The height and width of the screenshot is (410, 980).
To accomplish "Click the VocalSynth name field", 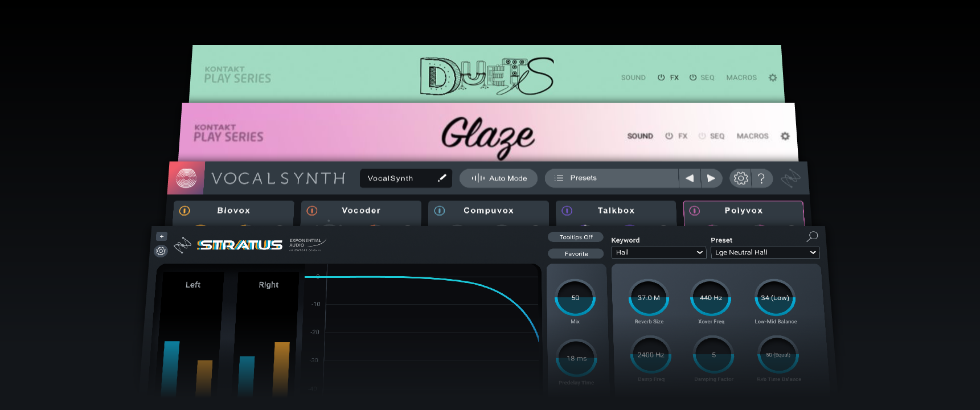I will (406, 178).
